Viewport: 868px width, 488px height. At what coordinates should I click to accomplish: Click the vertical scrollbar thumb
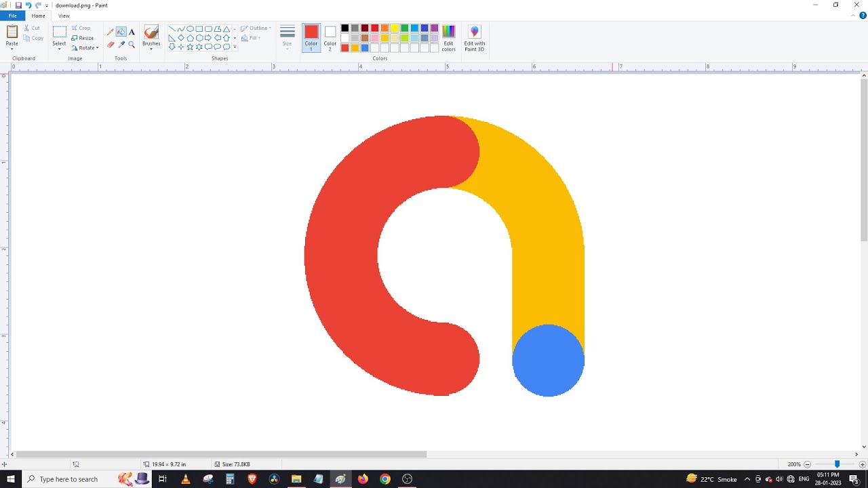click(864, 159)
